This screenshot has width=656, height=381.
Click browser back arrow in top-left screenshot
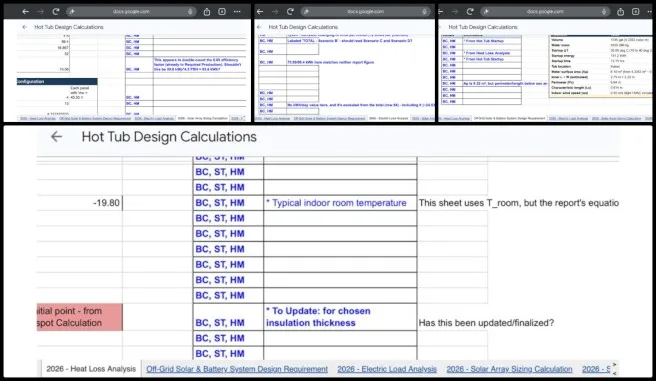pyautogui.click(x=26, y=12)
